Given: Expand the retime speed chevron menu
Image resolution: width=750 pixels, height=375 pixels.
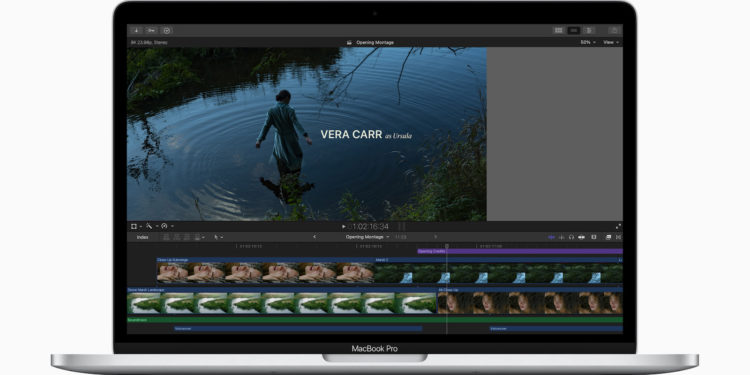Looking at the screenshot, I should (172, 226).
